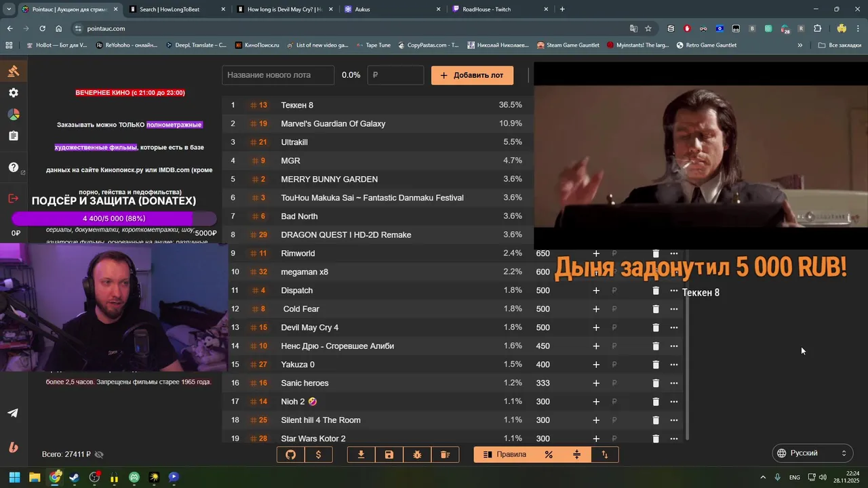Screen dimensions: 868x488
Task: Open the help question mark link
Action: pyautogui.click(x=14, y=167)
